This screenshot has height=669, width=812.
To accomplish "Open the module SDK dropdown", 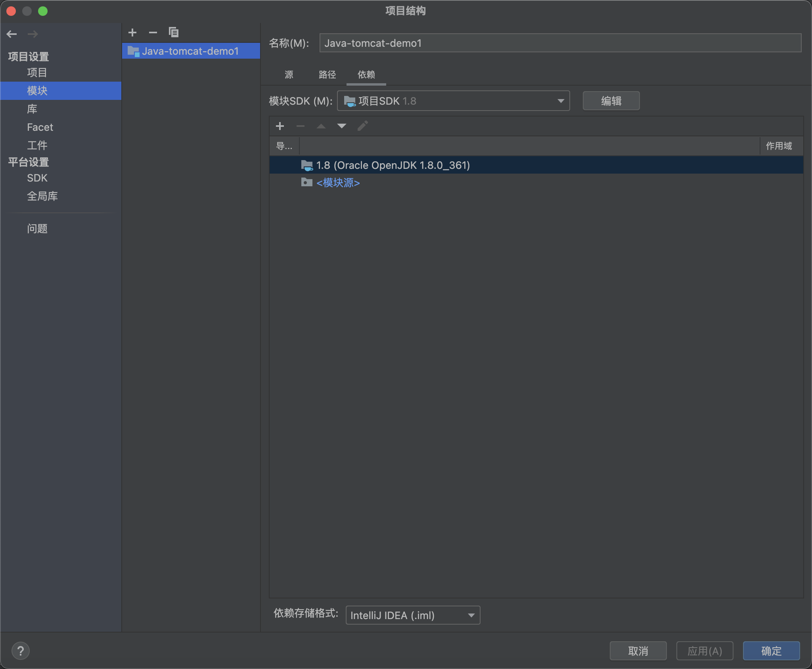I will click(453, 101).
